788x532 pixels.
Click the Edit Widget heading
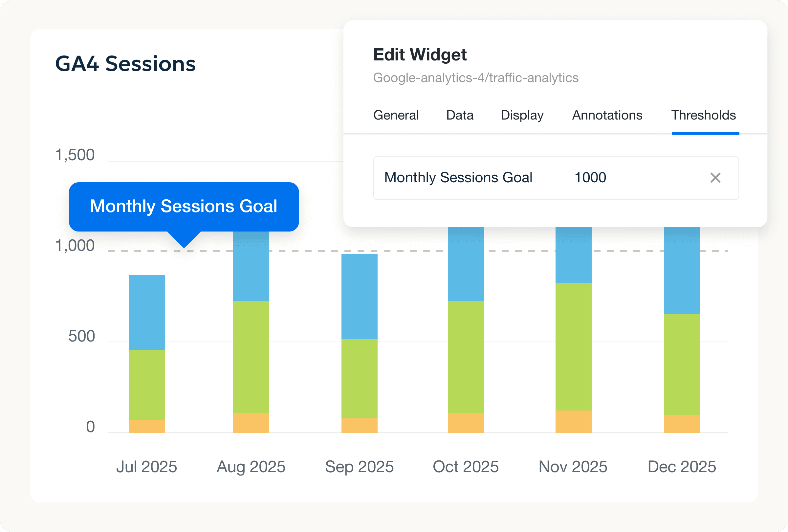420,55
